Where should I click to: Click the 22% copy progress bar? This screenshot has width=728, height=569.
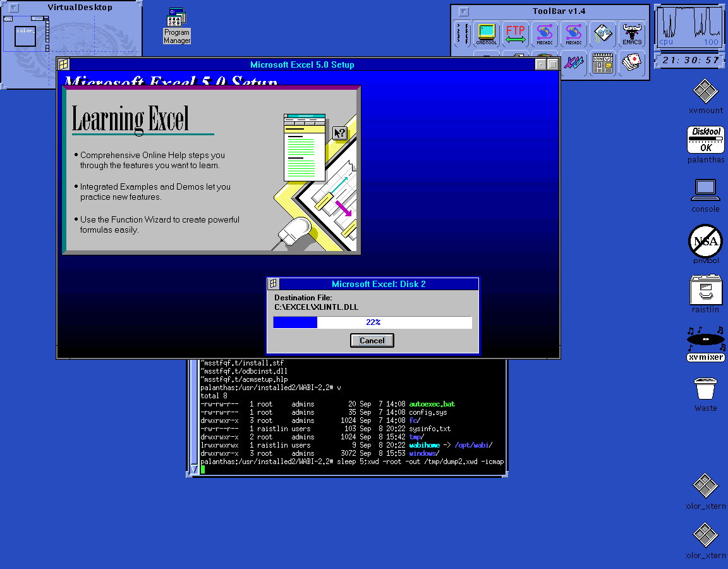tap(372, 322)
